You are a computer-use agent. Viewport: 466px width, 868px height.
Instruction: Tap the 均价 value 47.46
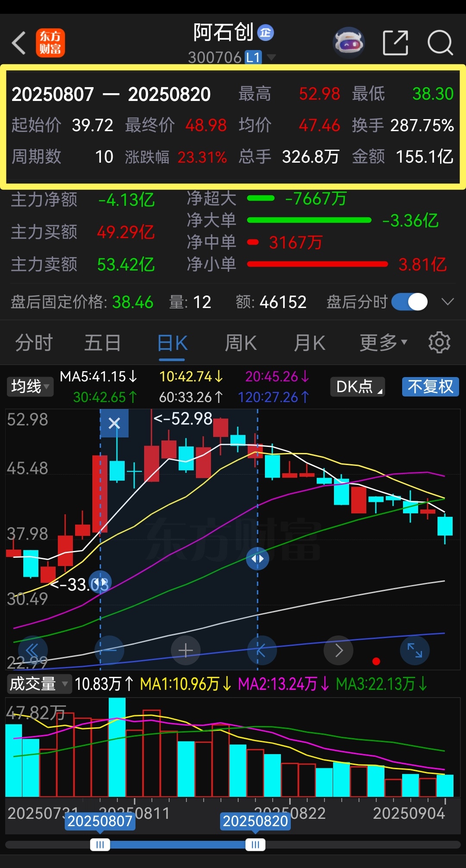click(320, 126)
